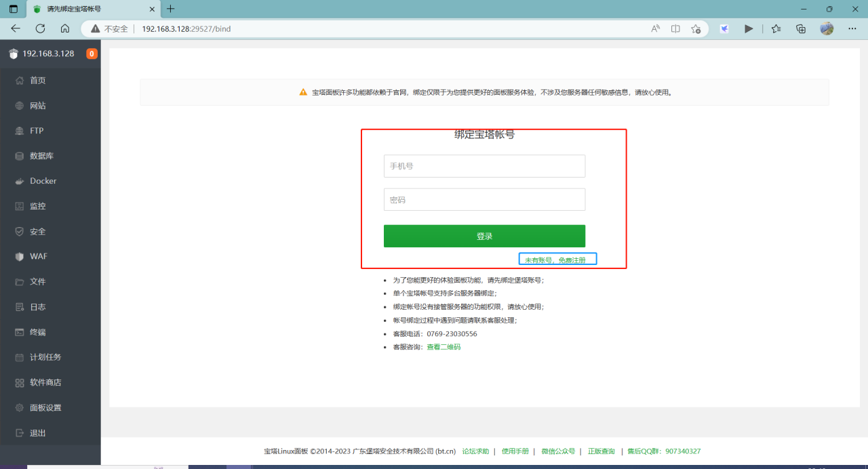This screenshot has width=868, height=469.
Task: Open the 数据库 database section
Action: [x=41, y=155]
